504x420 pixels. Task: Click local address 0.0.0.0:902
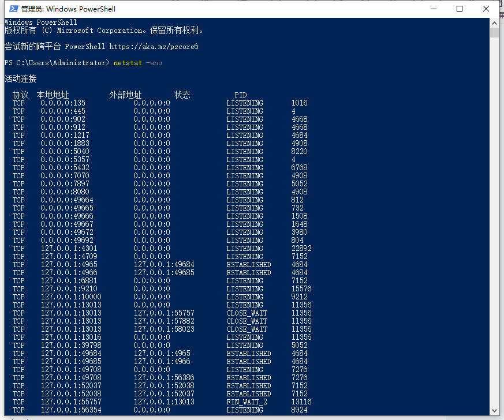coord(63,119)
